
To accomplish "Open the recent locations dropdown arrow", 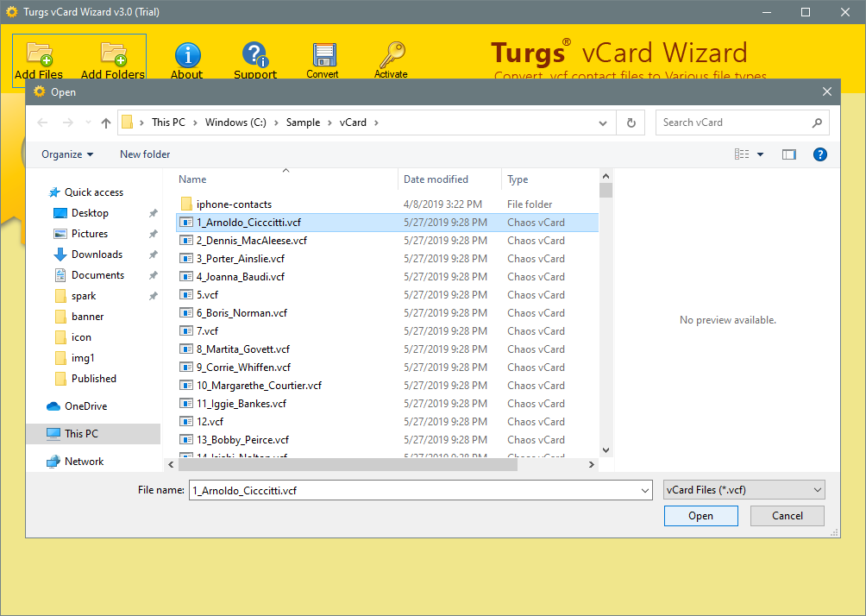I will [x=88, y=123].
